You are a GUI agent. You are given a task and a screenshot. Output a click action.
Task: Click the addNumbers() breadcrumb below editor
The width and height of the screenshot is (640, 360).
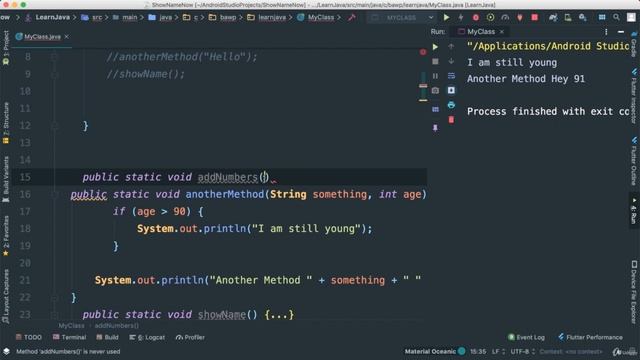[117, 326]
